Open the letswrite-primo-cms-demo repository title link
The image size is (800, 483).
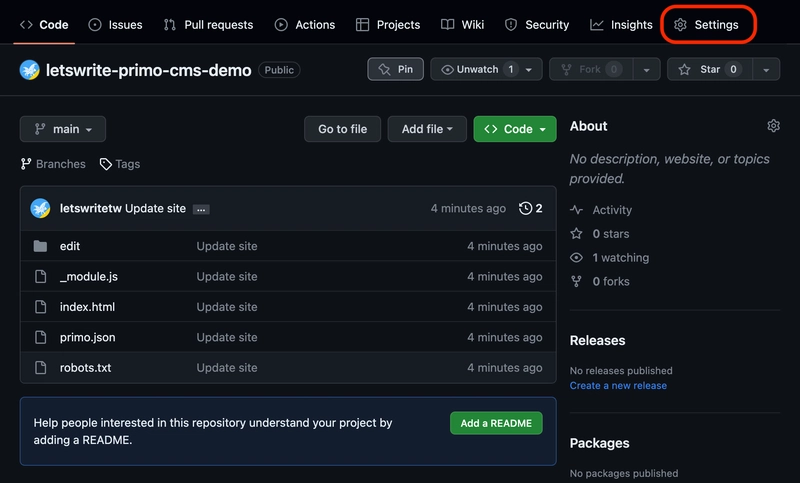(x=148, y=70)
